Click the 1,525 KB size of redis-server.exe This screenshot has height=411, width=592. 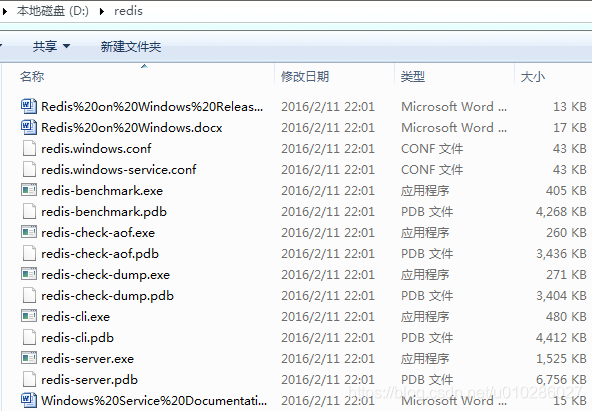(561, 359)
